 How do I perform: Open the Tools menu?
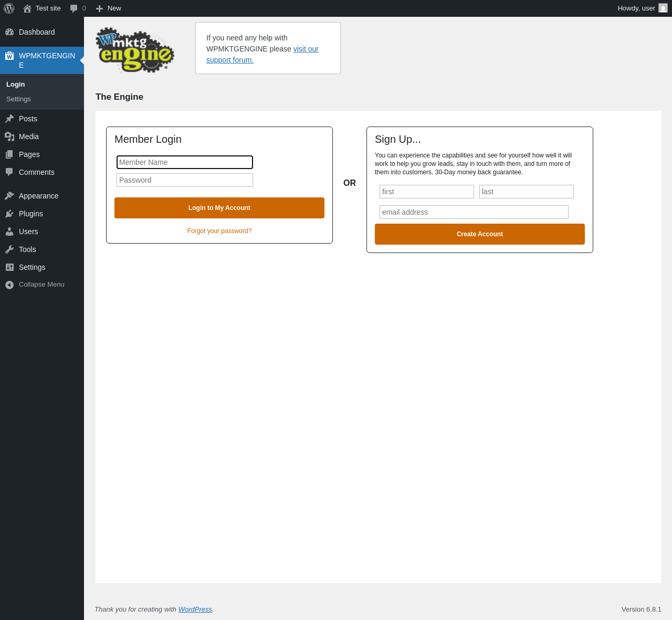coord(42,249)
